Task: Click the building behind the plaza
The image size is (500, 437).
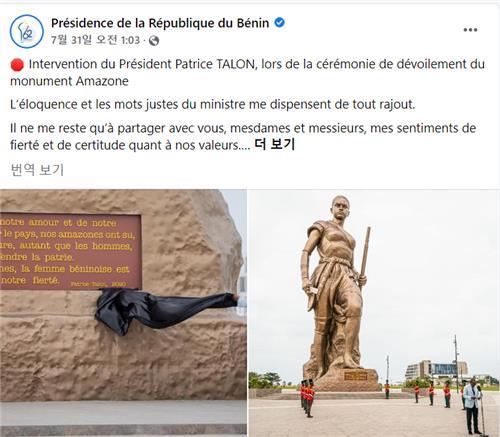Action: [438, 371]
